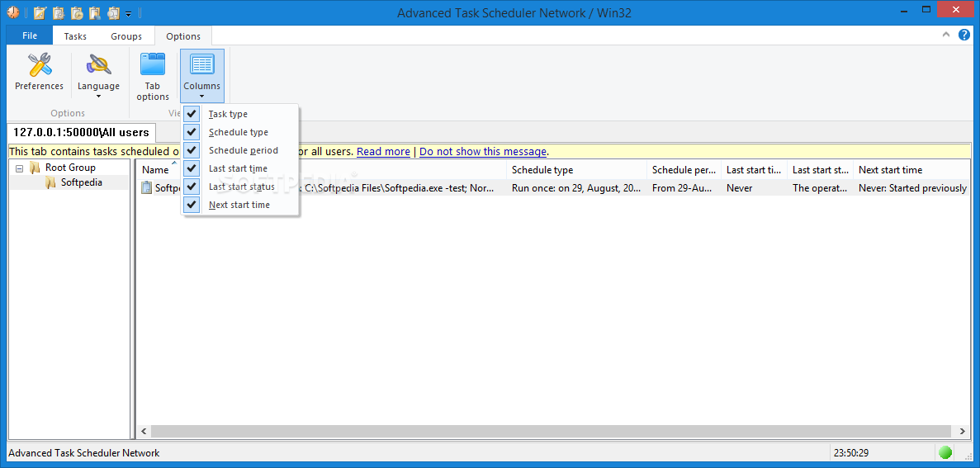Click "Never: Started previously" cell

coord(912,187)
